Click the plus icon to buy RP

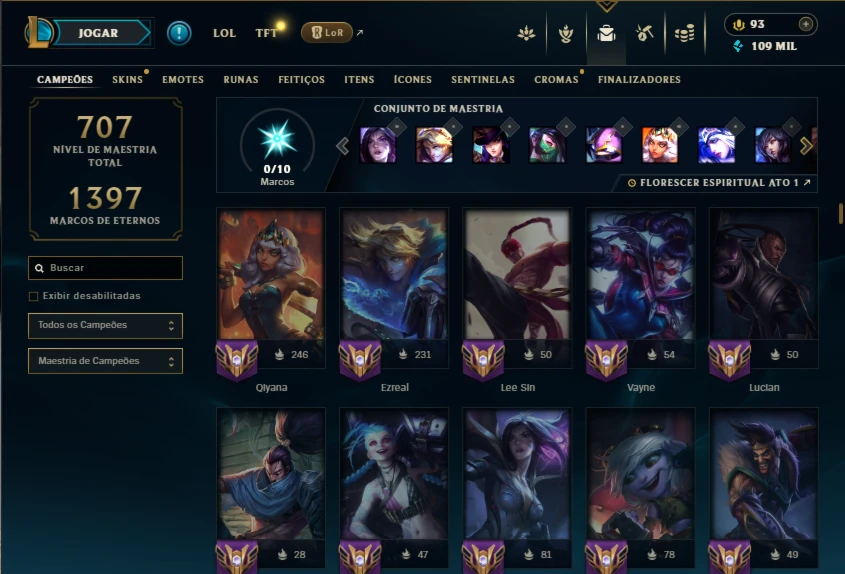806,24
